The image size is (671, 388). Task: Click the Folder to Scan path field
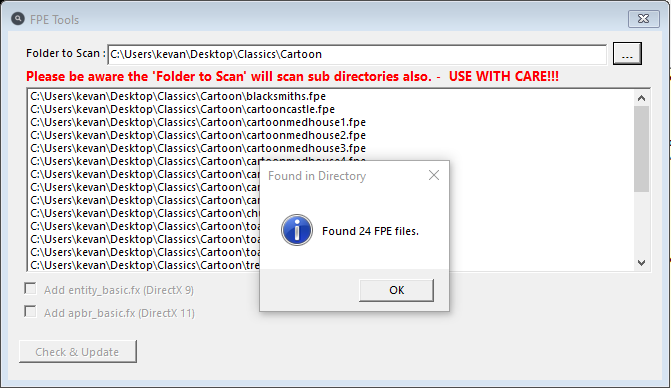(357, 54)
